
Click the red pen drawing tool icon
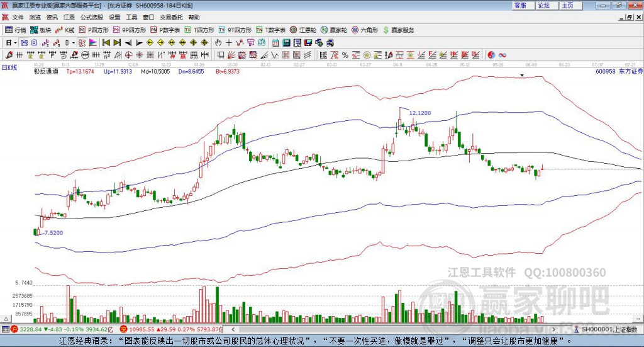(x=9, y=55)
